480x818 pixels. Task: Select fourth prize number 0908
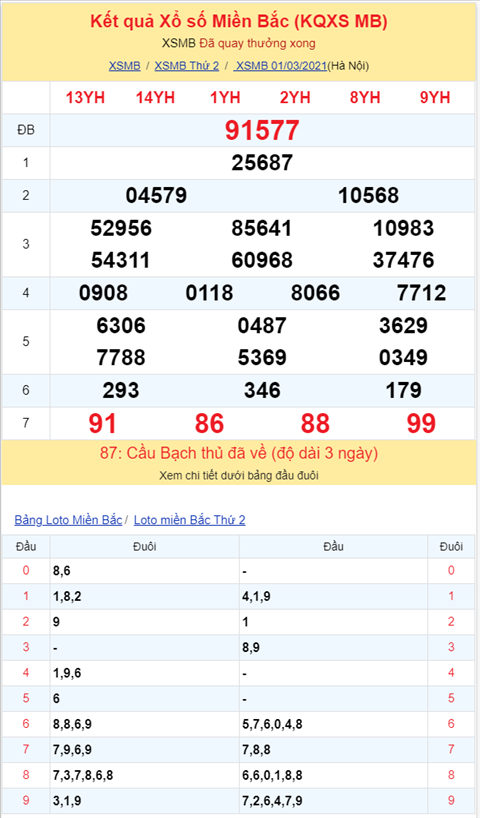pos(103,293)
